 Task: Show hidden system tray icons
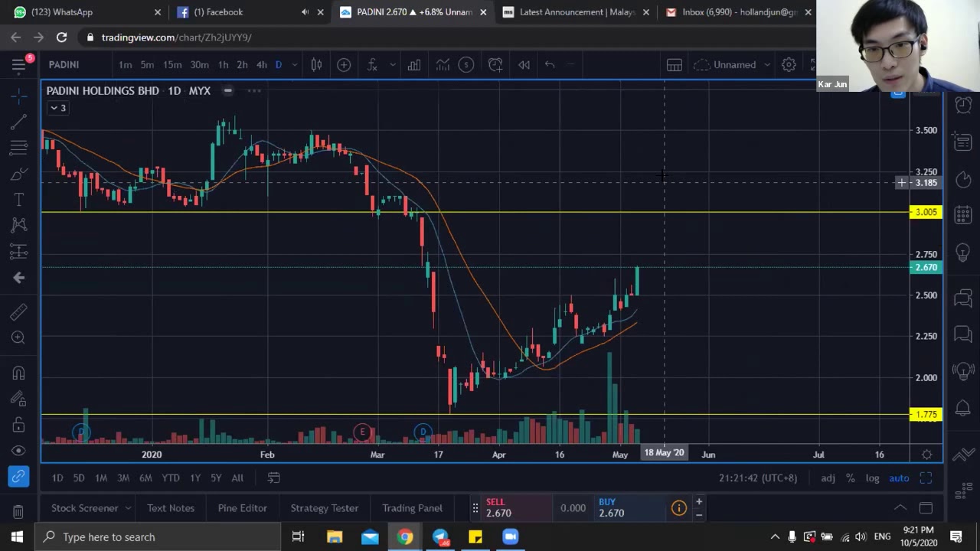point(775,537)
